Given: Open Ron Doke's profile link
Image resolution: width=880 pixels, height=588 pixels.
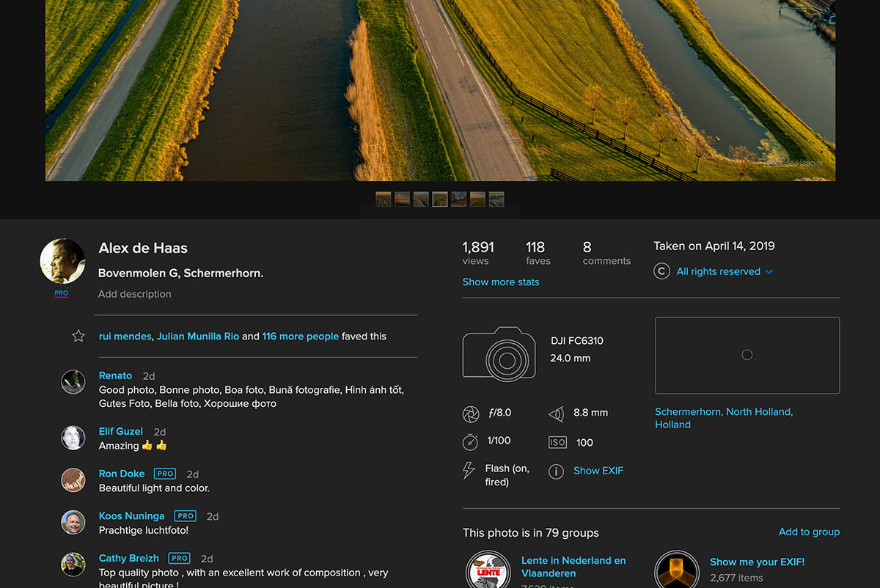Looking at the screenshot, I should coord(121,474).
